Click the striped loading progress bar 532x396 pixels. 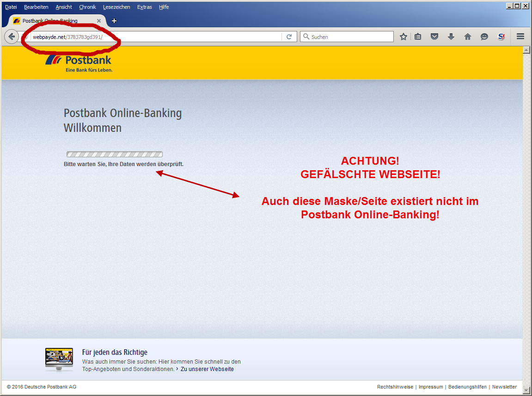pos(115,154)
